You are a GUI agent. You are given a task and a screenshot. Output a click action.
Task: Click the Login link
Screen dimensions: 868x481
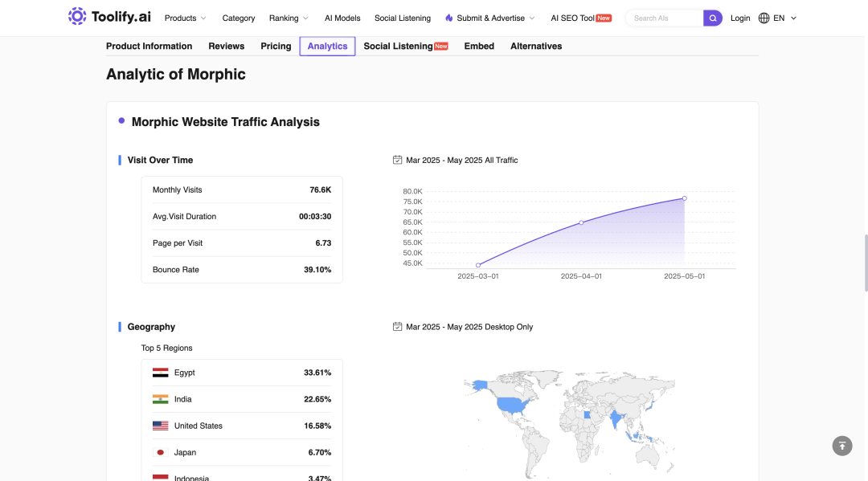pos(740,18)
